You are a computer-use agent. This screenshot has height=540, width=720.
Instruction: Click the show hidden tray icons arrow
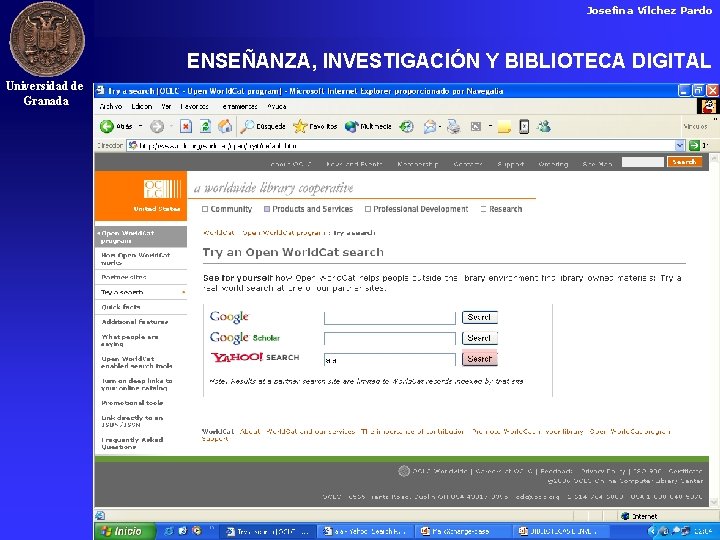pyautogui.click(x=651, y=531)
